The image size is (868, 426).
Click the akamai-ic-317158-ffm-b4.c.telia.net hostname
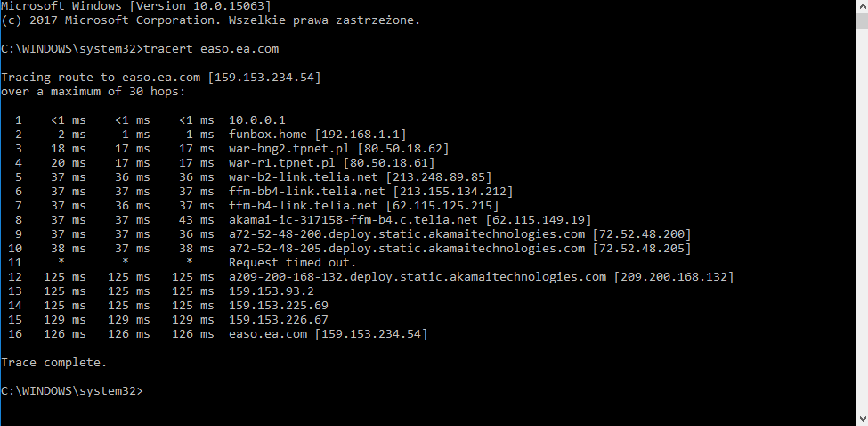tap(353, 219)
